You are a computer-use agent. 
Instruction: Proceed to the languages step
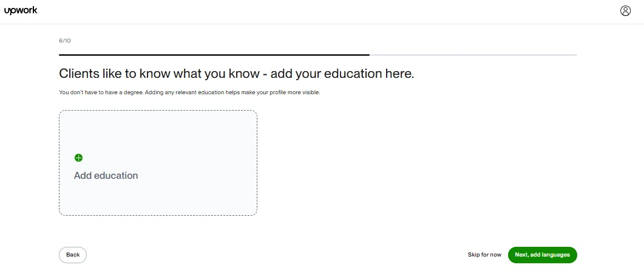click(543, 255)
